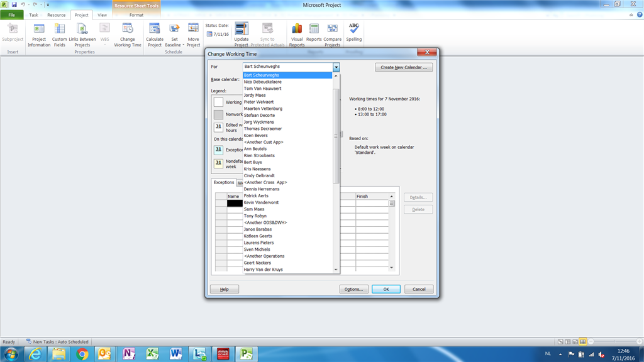Click Finish column header in exceptions table
The width and height of the screenshot is (644, 362).
click(372, 196)
